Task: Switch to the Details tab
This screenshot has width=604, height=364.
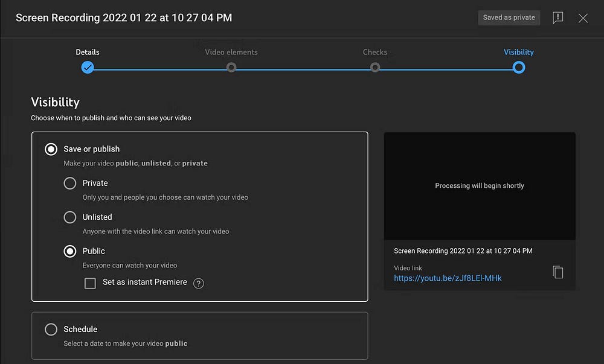Action: pyautogui.click(x=88, y=52)
